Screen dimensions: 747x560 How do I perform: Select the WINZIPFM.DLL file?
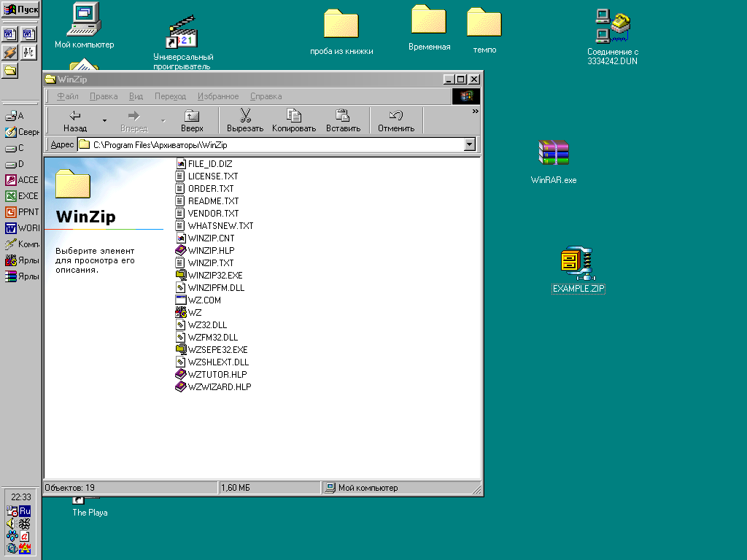(209, 287)
